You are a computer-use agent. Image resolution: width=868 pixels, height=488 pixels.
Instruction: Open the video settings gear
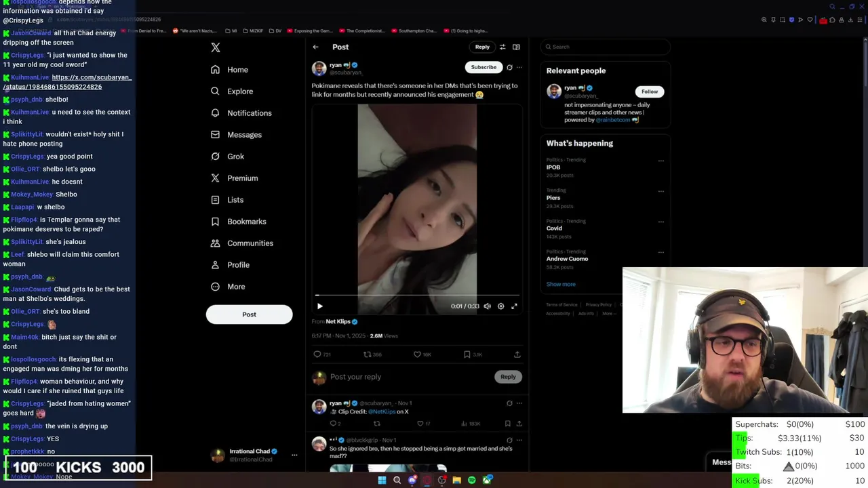tap(500, 306)
